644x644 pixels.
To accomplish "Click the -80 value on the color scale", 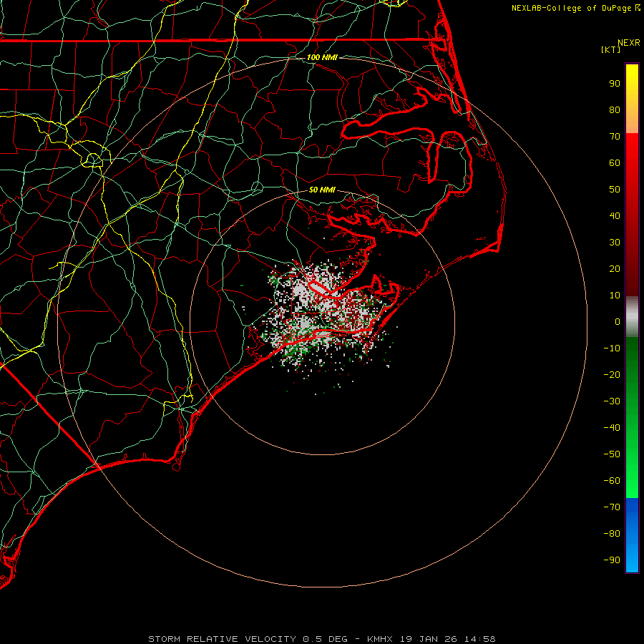I will pos(612,534).
